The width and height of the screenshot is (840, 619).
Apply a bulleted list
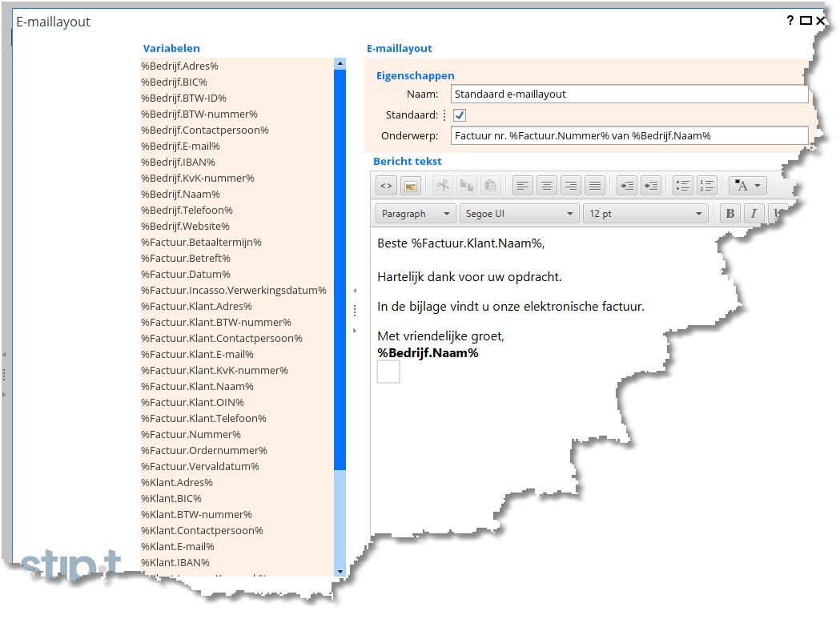point(682,185)
